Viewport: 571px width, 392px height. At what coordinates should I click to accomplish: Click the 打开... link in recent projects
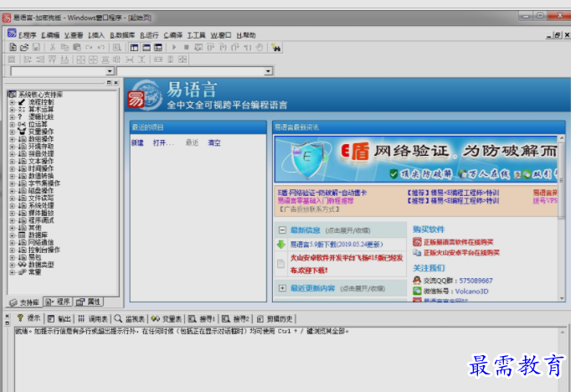point(163,142)
